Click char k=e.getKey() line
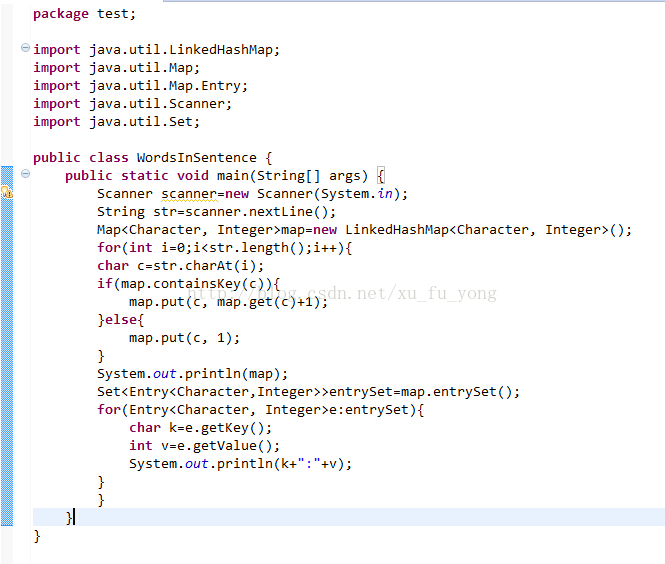This screenshot has width=665, height=564. 200,428
